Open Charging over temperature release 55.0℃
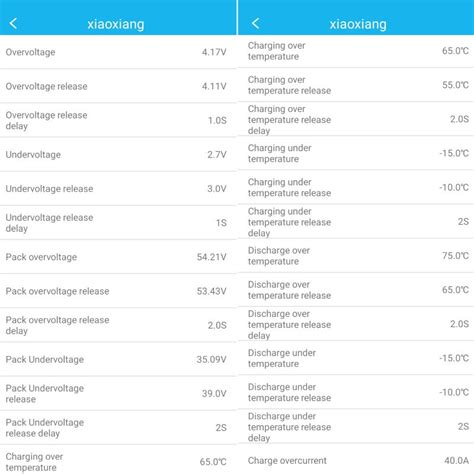The height and width of the screenshot is (474, 474). tap(356, 85)
